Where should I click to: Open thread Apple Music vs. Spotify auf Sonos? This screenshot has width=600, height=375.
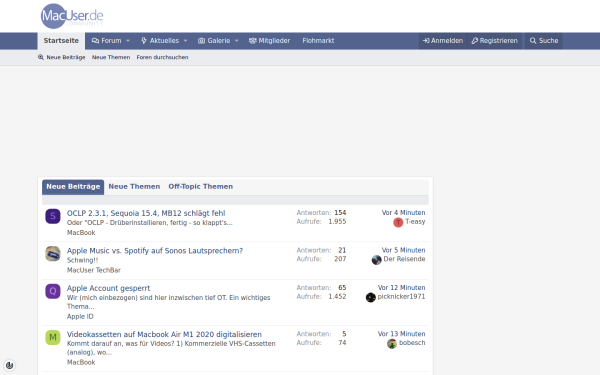coord(155,251)
